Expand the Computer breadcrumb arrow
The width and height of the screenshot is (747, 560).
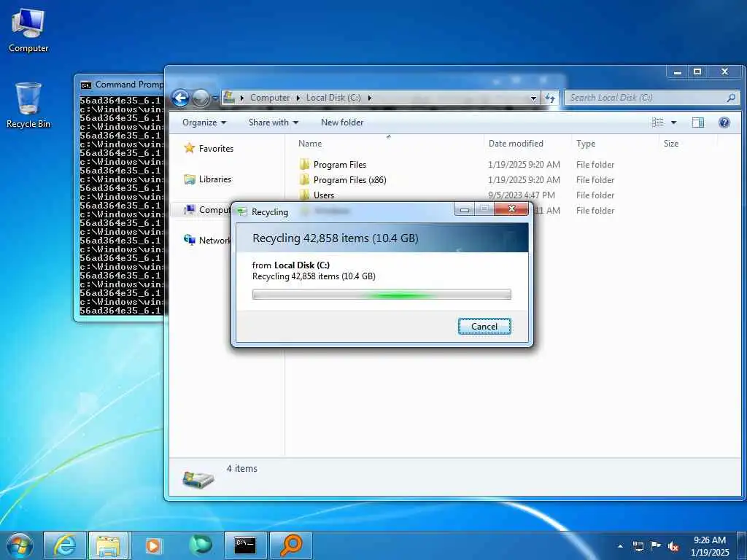(x=298, y=98)
